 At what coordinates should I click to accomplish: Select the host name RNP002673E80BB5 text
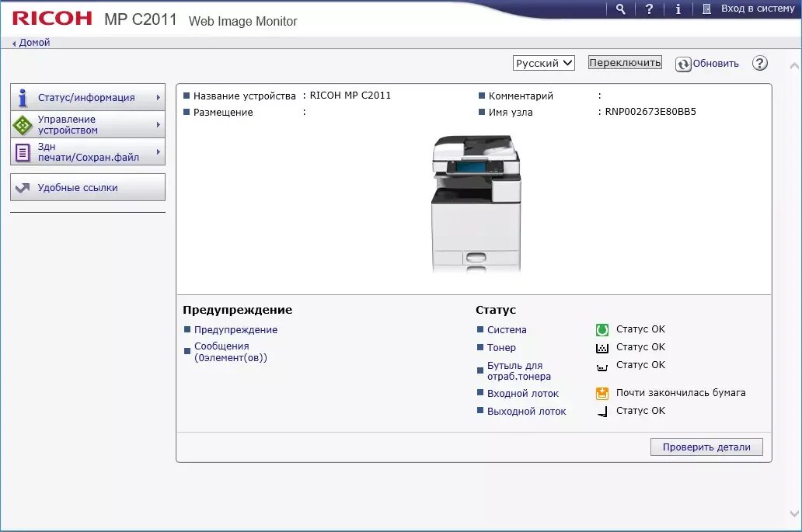click(x=650, y=111)
